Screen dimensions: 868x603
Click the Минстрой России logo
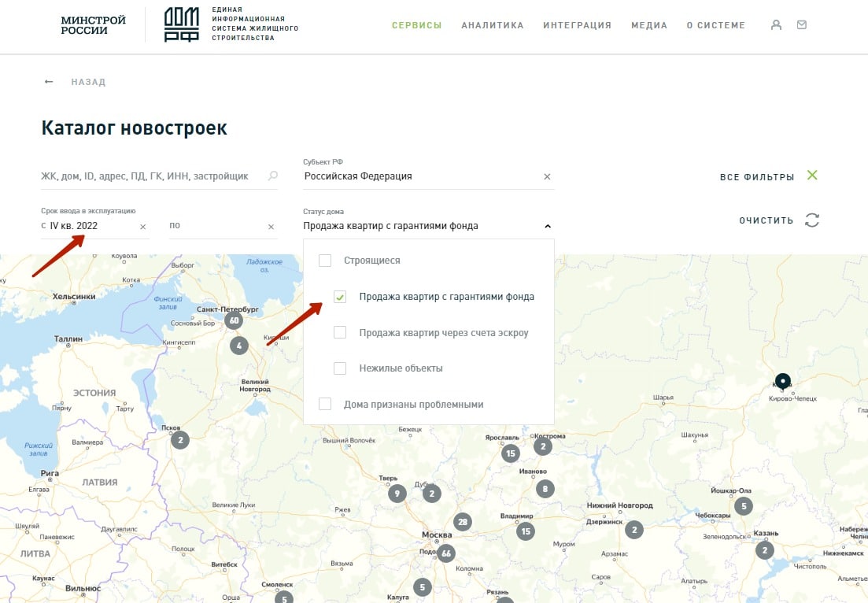(93, 25)
